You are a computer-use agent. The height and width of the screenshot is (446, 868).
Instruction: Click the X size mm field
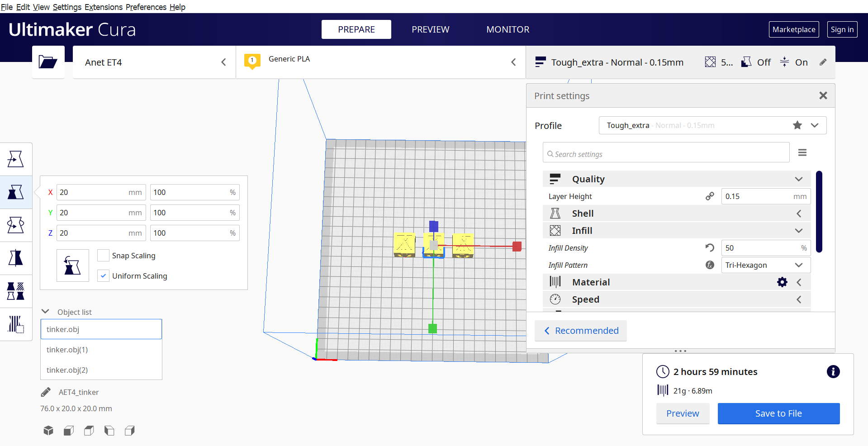click(x=101, y=192)
